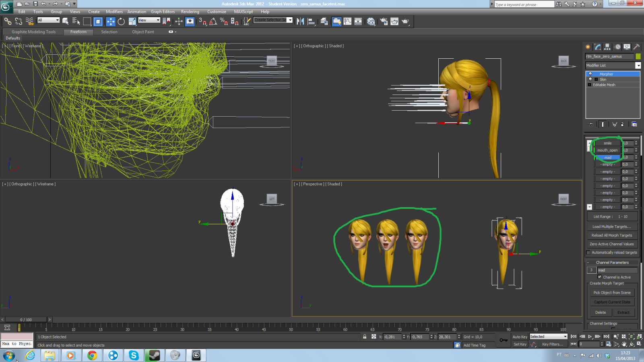Expand the Editable Mesh stack entry

point(590,84)
